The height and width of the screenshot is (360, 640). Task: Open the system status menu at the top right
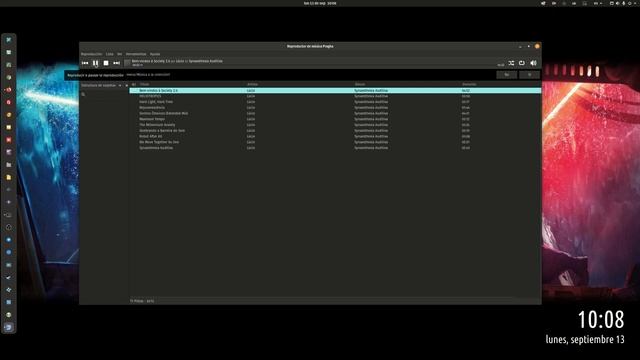click(623, 3)
